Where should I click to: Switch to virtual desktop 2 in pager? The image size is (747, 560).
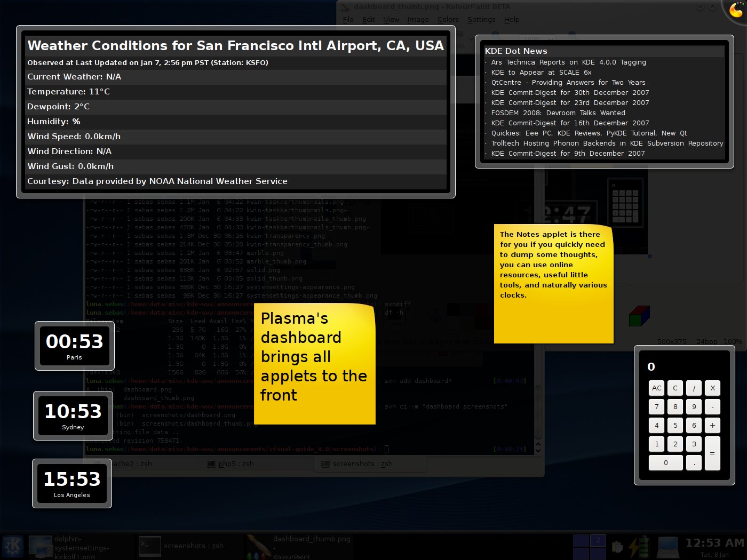tap(599, 540)
